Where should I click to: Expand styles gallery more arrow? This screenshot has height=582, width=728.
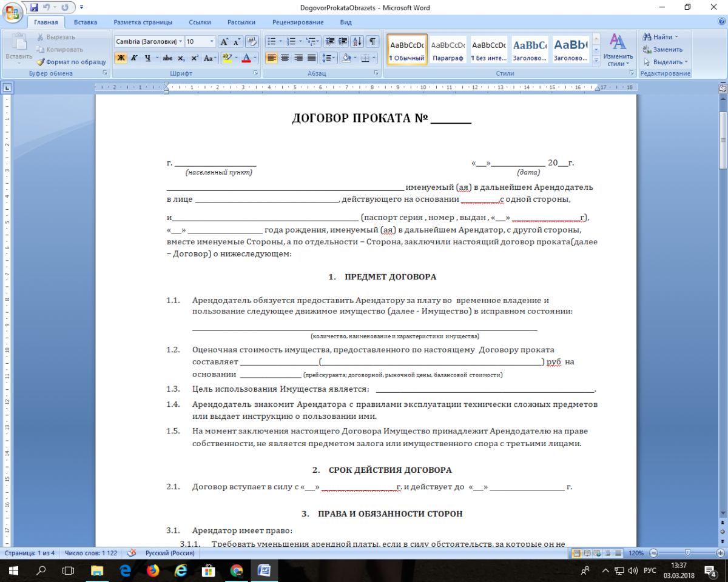596,60
